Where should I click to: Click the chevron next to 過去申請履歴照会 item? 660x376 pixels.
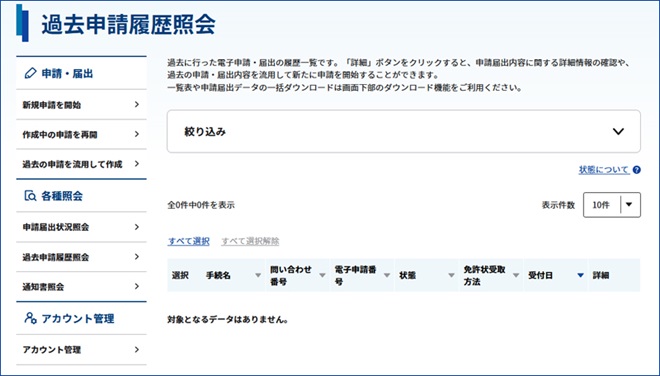pyautogui.click(x=137, y=257)
